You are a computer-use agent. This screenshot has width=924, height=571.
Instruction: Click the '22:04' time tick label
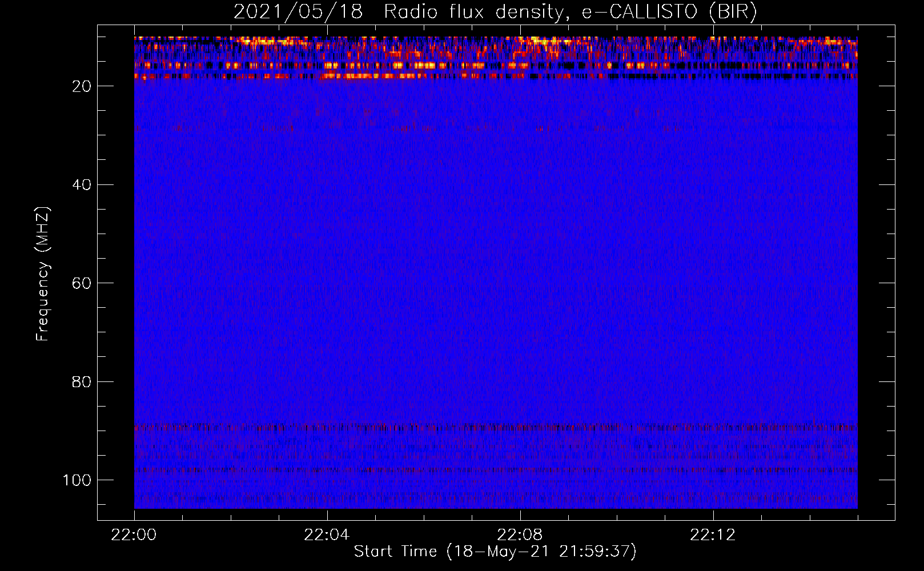(327, 534)
